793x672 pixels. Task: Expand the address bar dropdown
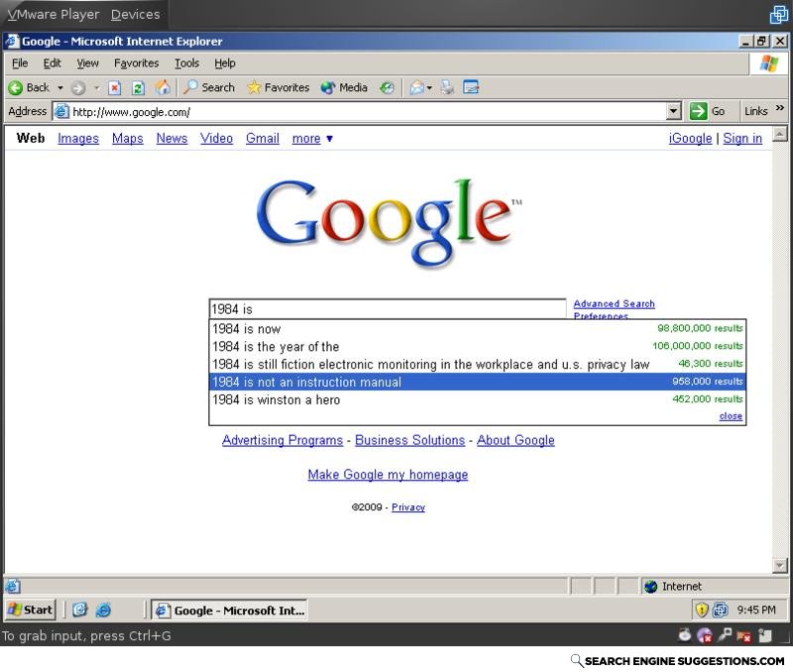[673, 111]
